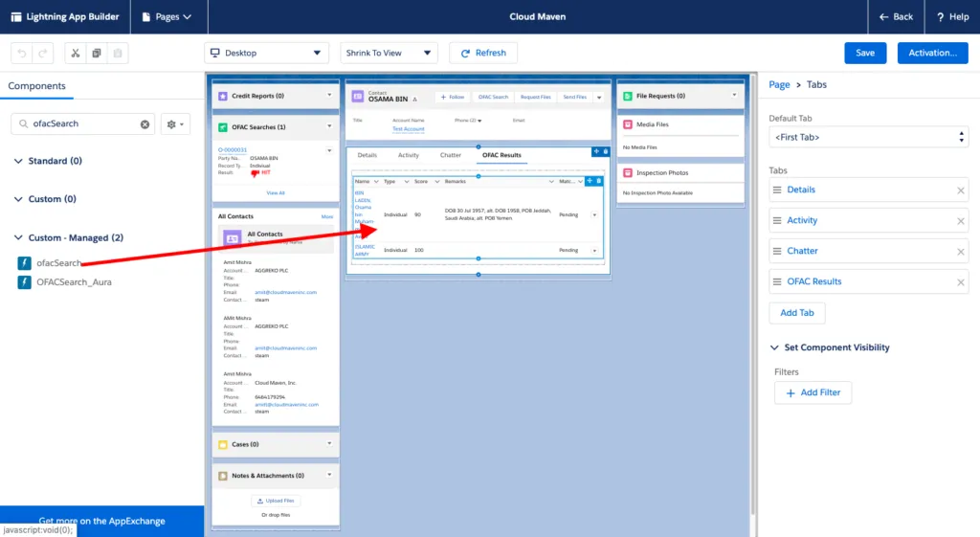980x537 pixels.
Task: Collapse the Custom - Managed (2) section
Action: 18,238
